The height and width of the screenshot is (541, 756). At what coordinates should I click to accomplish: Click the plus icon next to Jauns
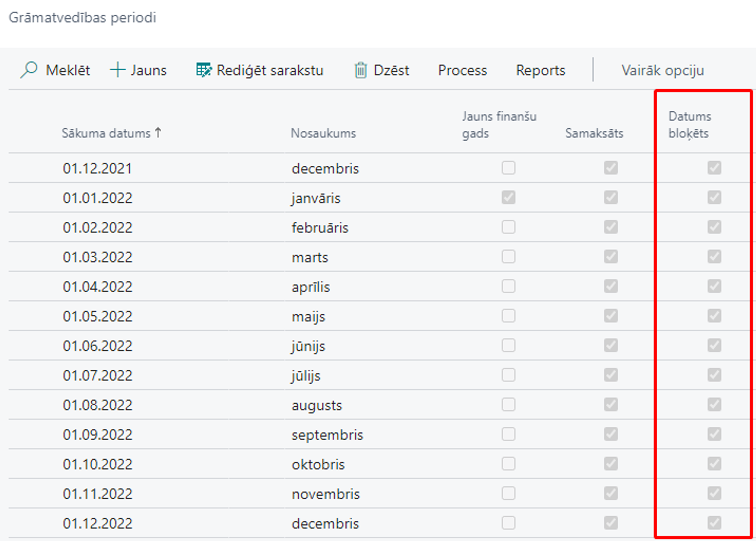118,70
